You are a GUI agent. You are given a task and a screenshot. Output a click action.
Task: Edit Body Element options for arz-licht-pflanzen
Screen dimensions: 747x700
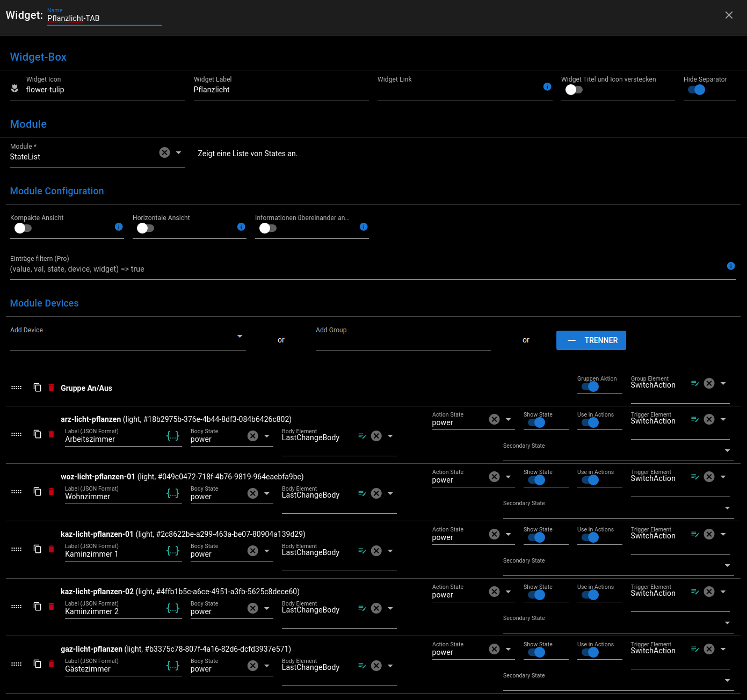tap(362, 436)
